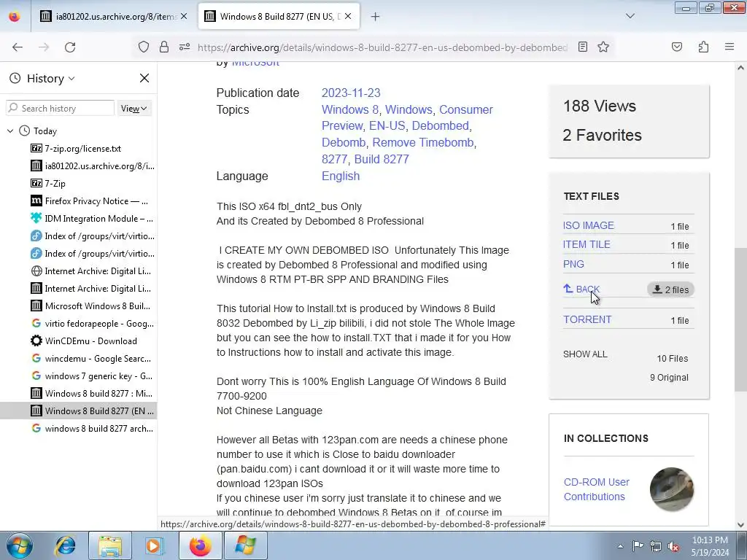Click the Windows 8 topic link

[350, 109]
